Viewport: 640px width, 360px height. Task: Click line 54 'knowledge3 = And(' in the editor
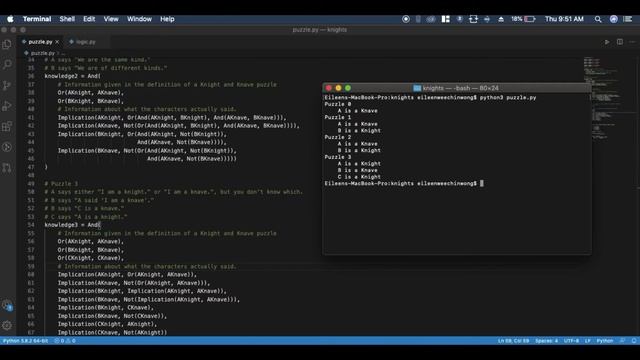click(x=73, y=225)
